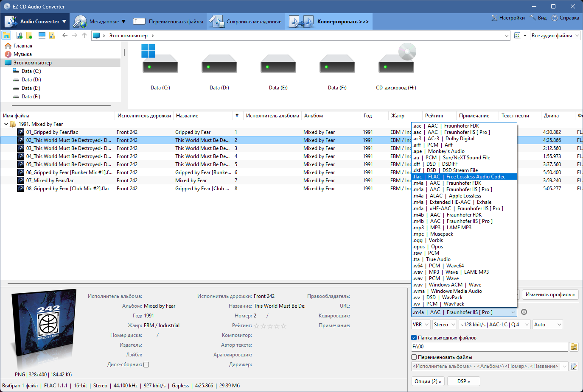583x392 pixels.
Task: Click the Изменить профиль button
Action: [550, 295]
